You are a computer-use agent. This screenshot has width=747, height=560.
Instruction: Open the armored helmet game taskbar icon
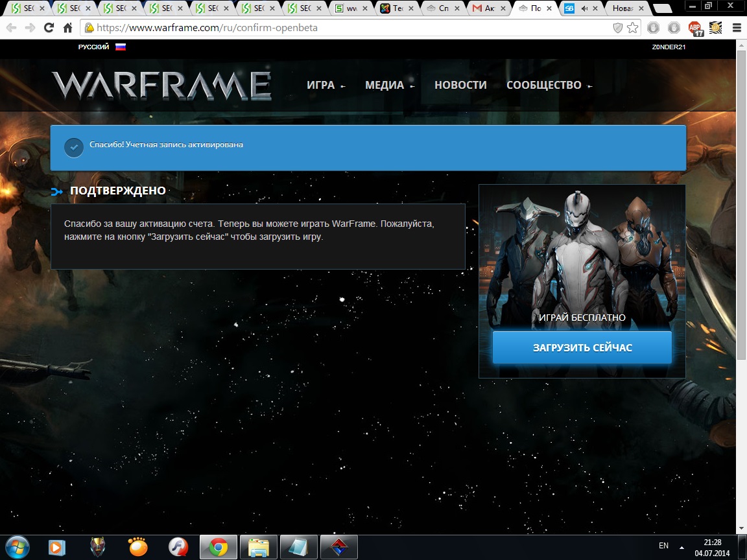pos(98,547)
